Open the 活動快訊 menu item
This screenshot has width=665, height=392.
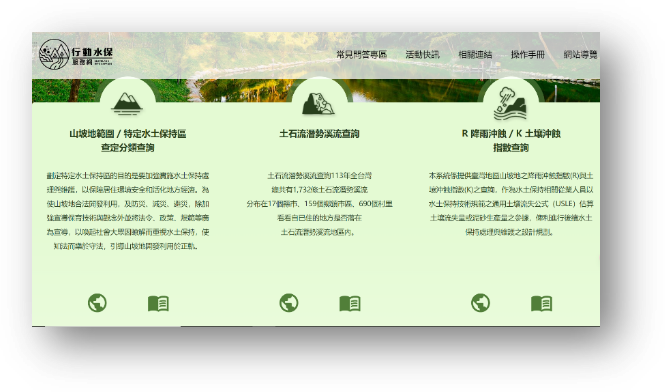422,55
